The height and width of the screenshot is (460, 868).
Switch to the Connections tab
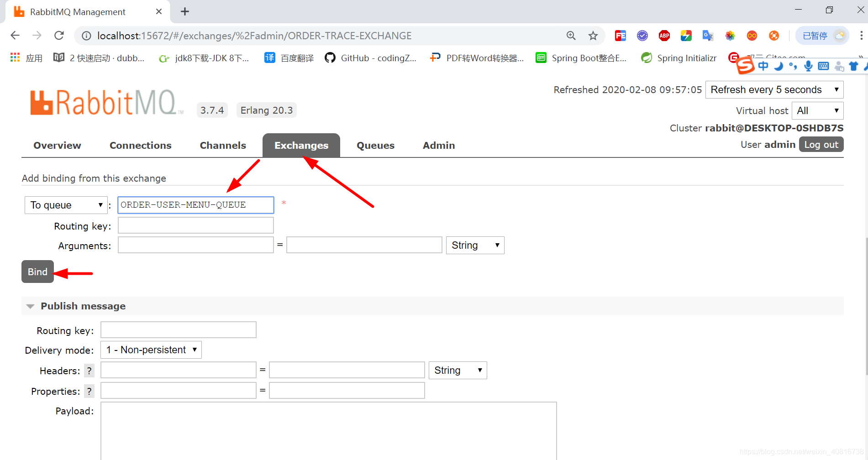tap(140, 146)
